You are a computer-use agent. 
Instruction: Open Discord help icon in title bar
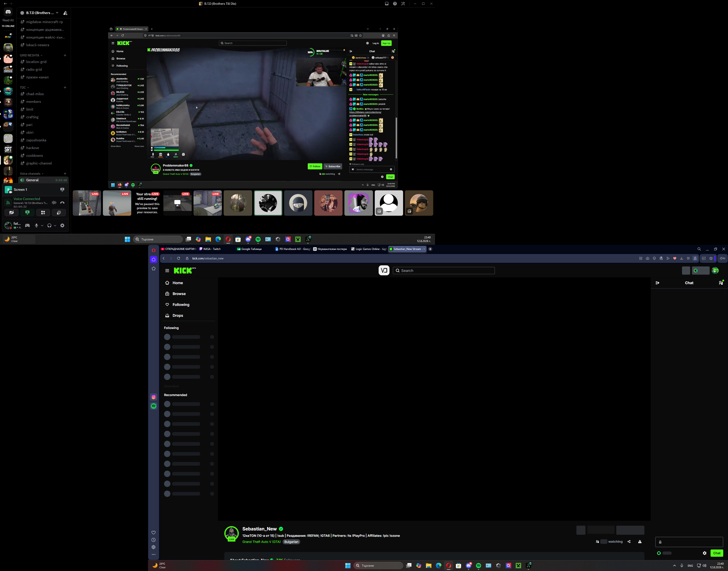pos(395,4)
